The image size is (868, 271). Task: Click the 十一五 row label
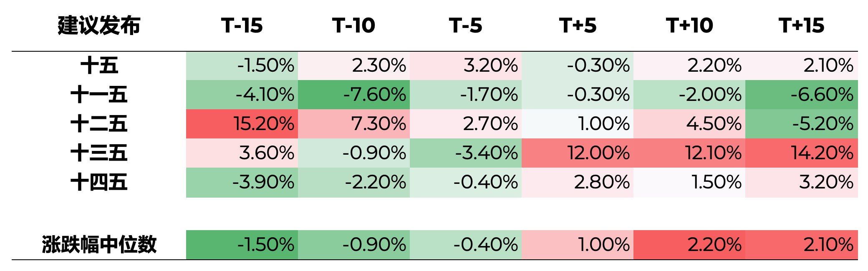99,95
